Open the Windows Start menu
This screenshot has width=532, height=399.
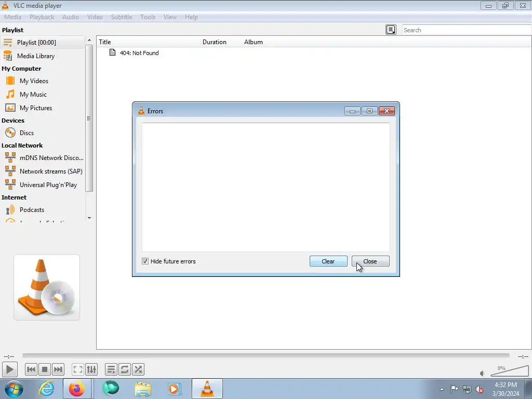(x=14, y=389)
